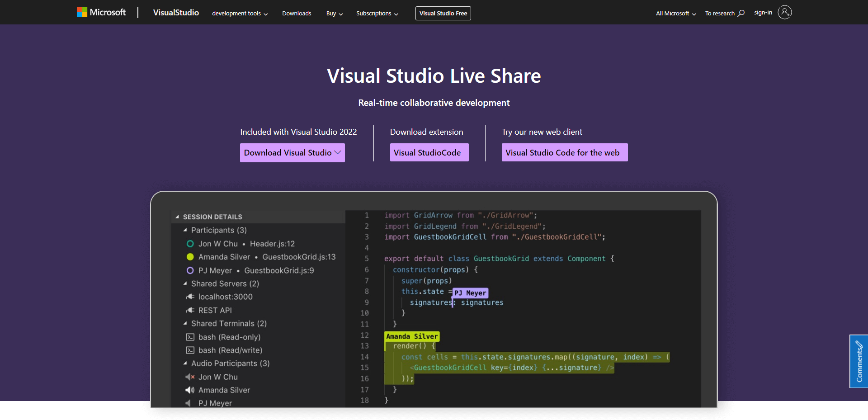Click the Microsoft logo
The image size is (868, 420).
101,12
